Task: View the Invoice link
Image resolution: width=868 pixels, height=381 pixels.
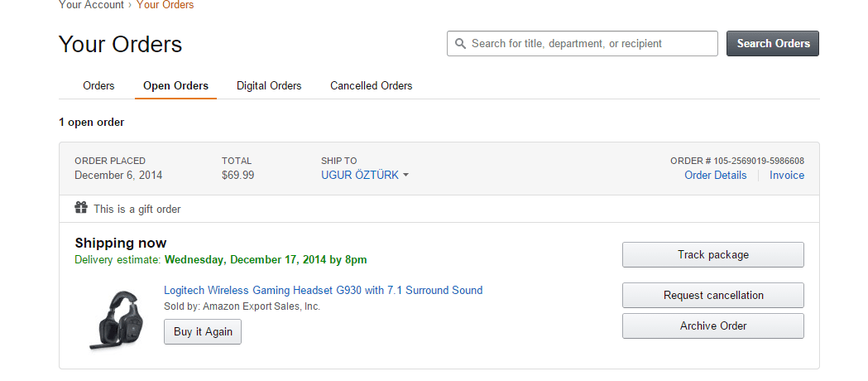Action: pyautogui.click(x=786, y=175)
